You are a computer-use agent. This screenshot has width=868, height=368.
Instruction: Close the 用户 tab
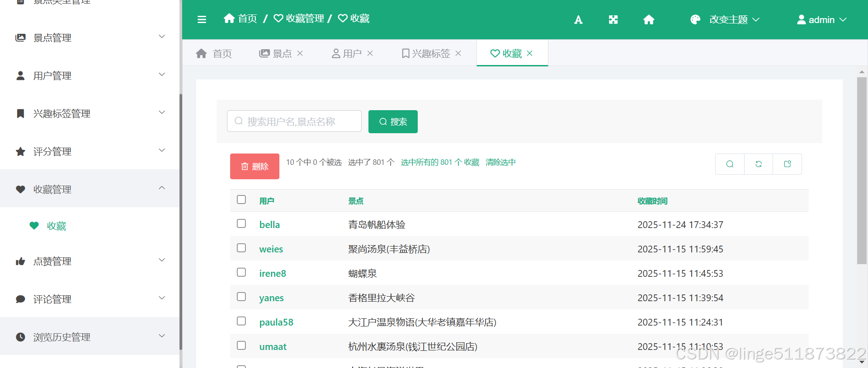[370, 53]
